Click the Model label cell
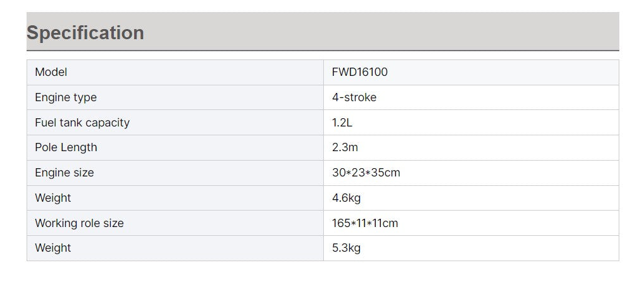 pyautogui.click(x=51, y=72)
